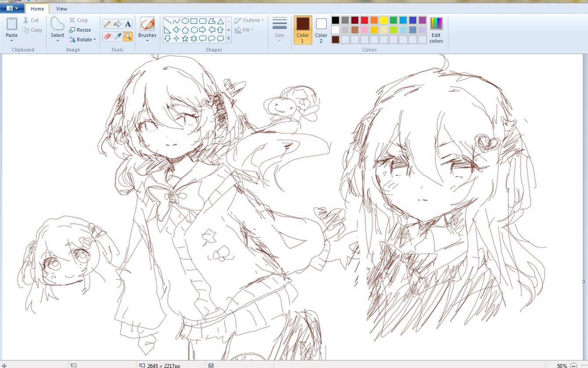Image resolution: width=588 pixels, height=368 pixels.
Task: Pick the red color swatch
Action: pos(364,20)
